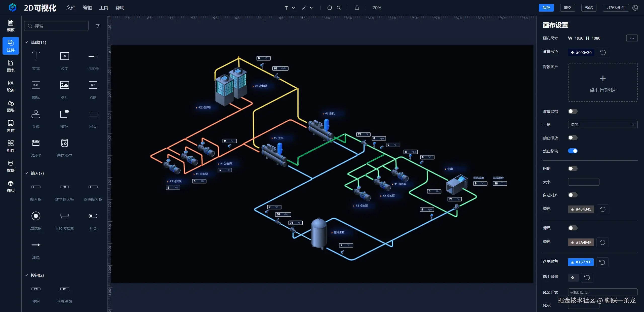The image size is (644, 312).
Task: Open the 主题 theme dropdown
Action: (x=602, y=124)
